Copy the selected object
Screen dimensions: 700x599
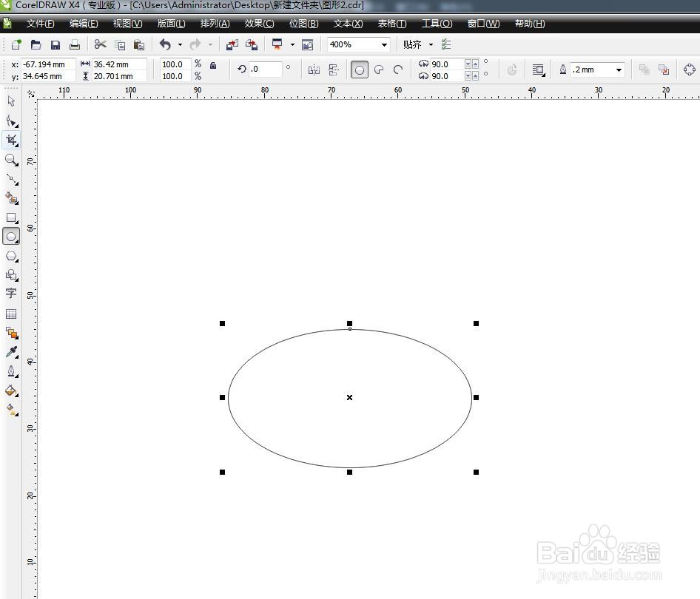pos(120,44)
